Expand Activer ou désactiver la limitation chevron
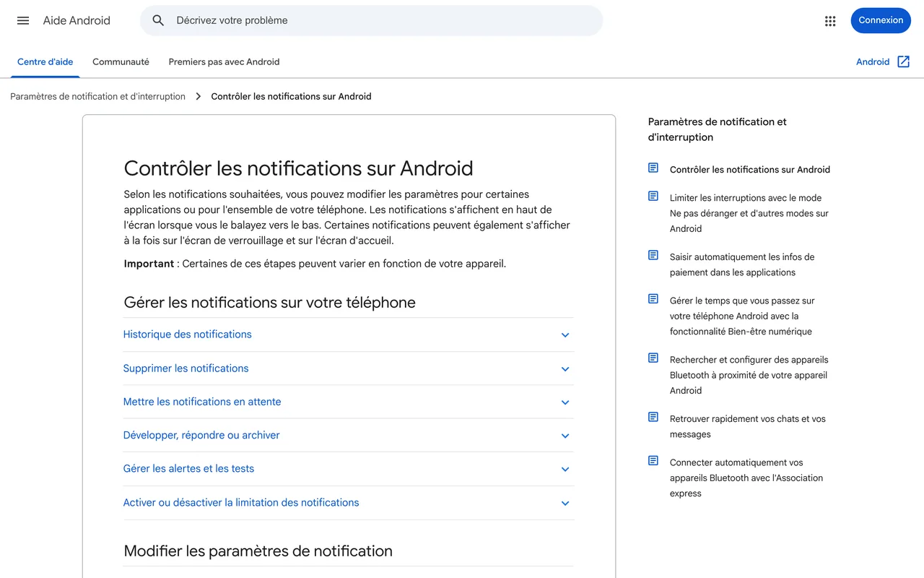924x578 pixels. click(x=565, y=504)
